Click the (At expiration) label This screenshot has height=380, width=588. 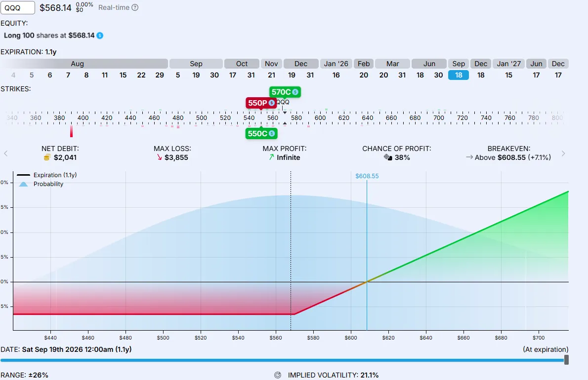[x=546, y=349]
